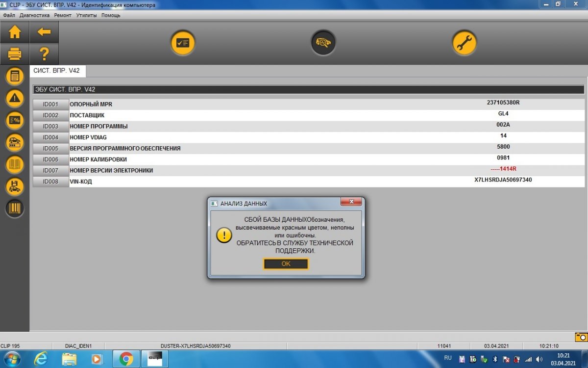Open the checklist icon in top toolbar
The width and height of the screenshot is (588, 368).
[183, 43]
